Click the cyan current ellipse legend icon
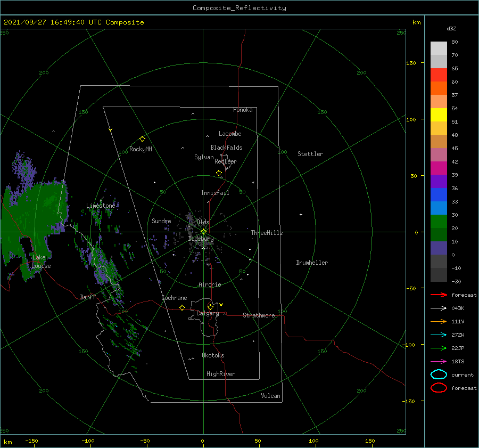The width and height of the screenshot is (479, 448). (x=439, y=374)
